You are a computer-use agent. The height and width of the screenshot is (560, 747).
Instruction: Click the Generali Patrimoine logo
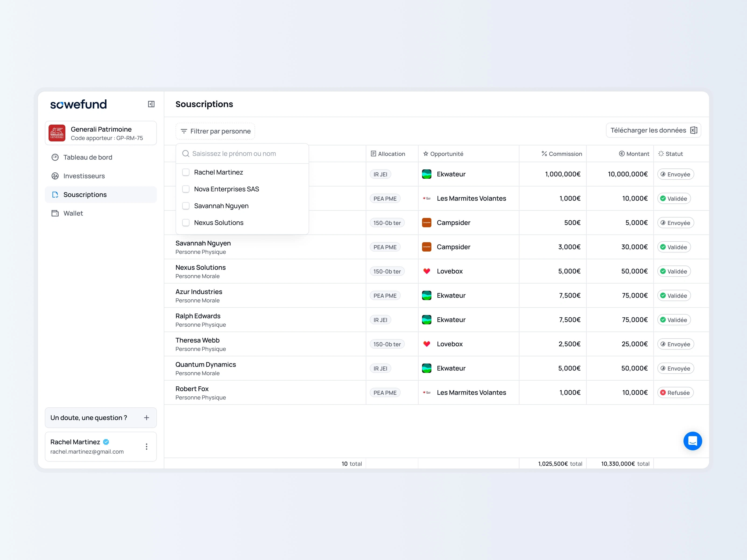pyautogui.click(x=57, y=133)
